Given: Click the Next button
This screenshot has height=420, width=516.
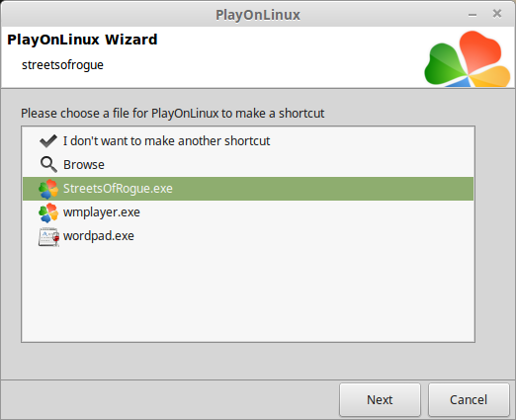Looking at the screenshot, I should pos(380,399).
